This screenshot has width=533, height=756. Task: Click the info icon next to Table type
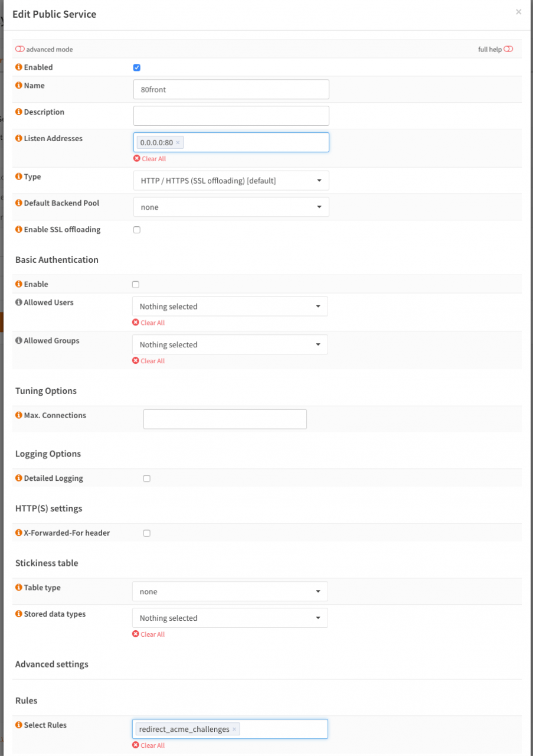pyautogui.click(x=19, y=588)
